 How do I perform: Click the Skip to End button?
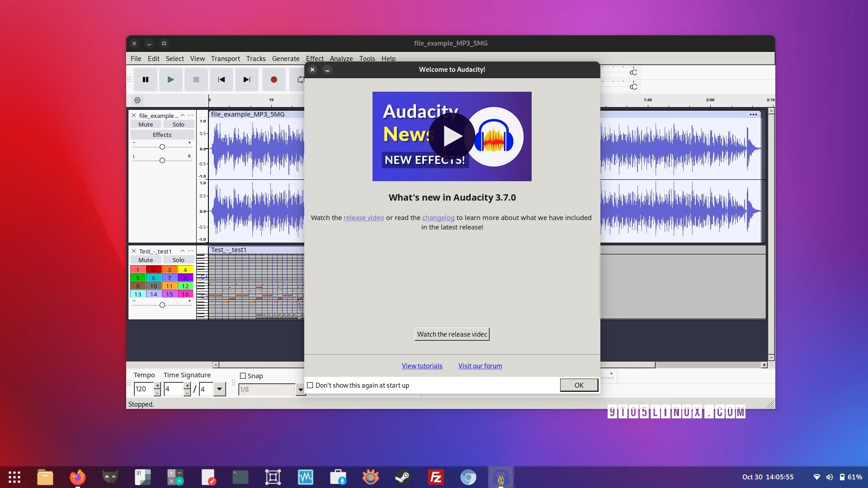(x=246, y=80)
